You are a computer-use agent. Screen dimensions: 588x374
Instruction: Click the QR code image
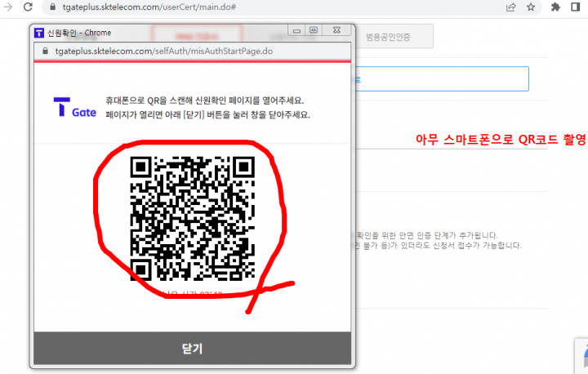coord(193,219)
